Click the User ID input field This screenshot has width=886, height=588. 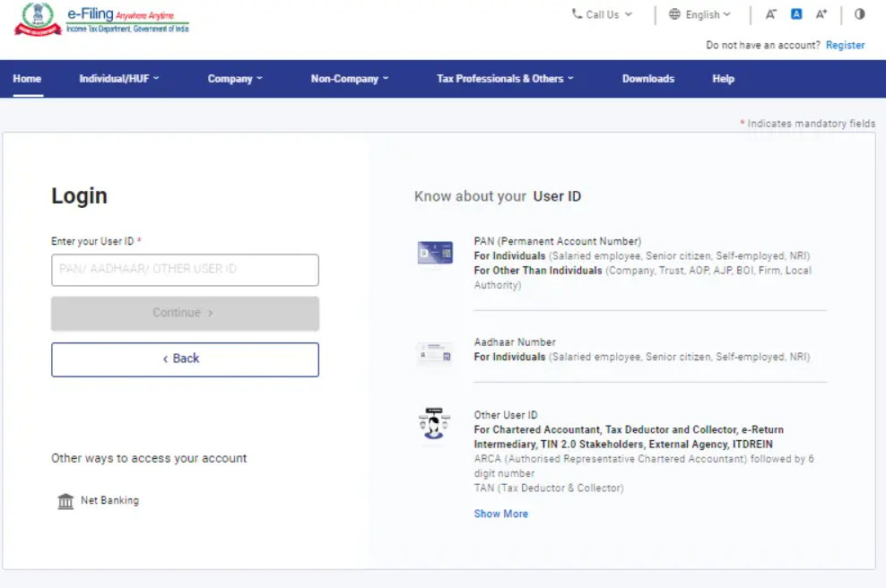(185, 269)
